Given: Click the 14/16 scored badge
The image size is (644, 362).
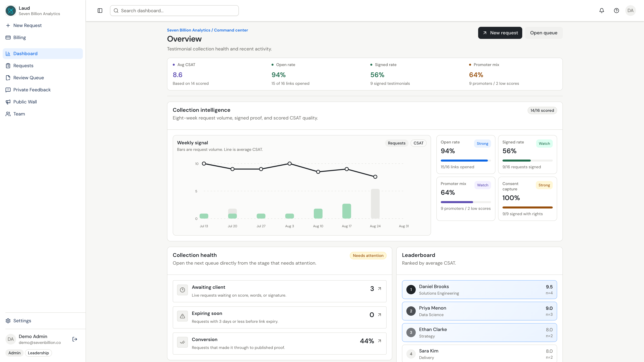Looking at the screenshot, I should (x=542, y=110).
